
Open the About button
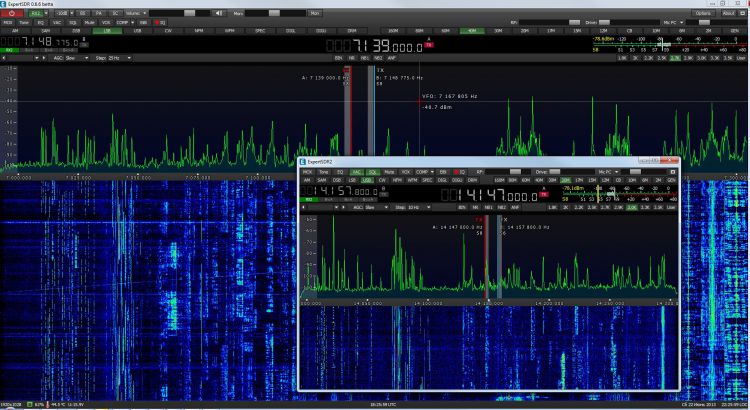point(729,13)
